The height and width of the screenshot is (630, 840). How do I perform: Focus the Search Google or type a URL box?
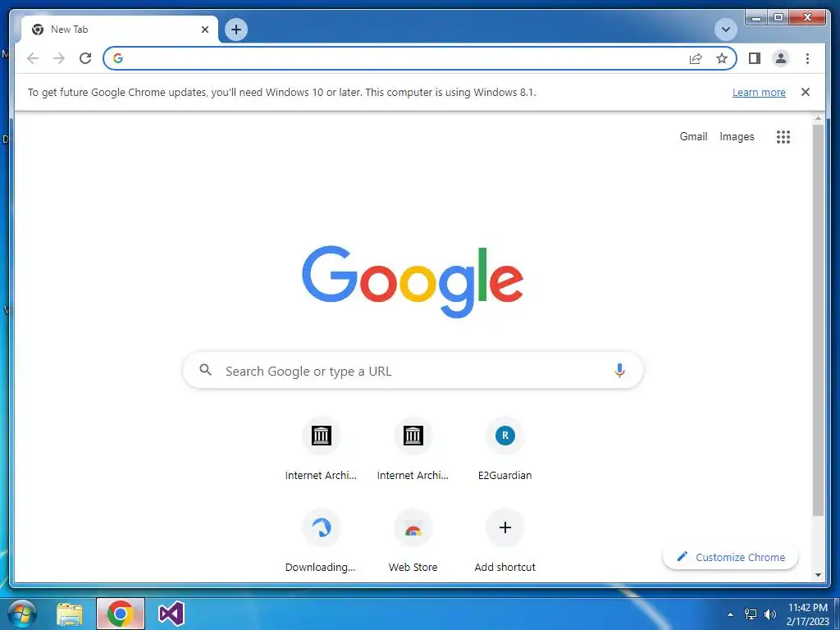(x=413, y=370)
